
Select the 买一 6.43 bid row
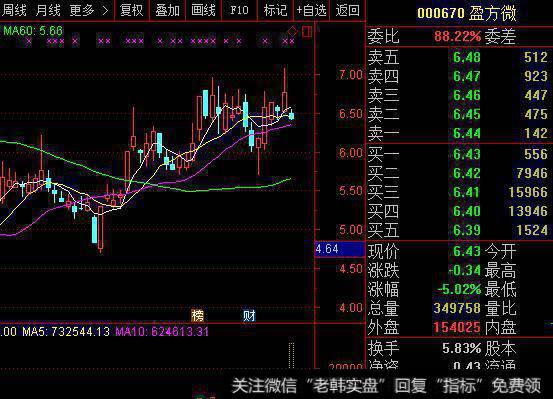458,154
